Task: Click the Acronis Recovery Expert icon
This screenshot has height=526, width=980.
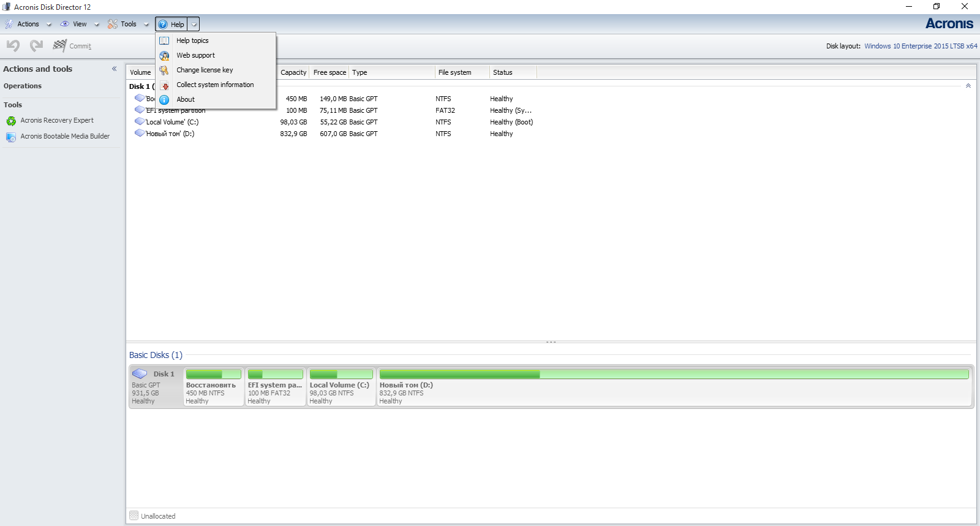Action: coord(11,121)
